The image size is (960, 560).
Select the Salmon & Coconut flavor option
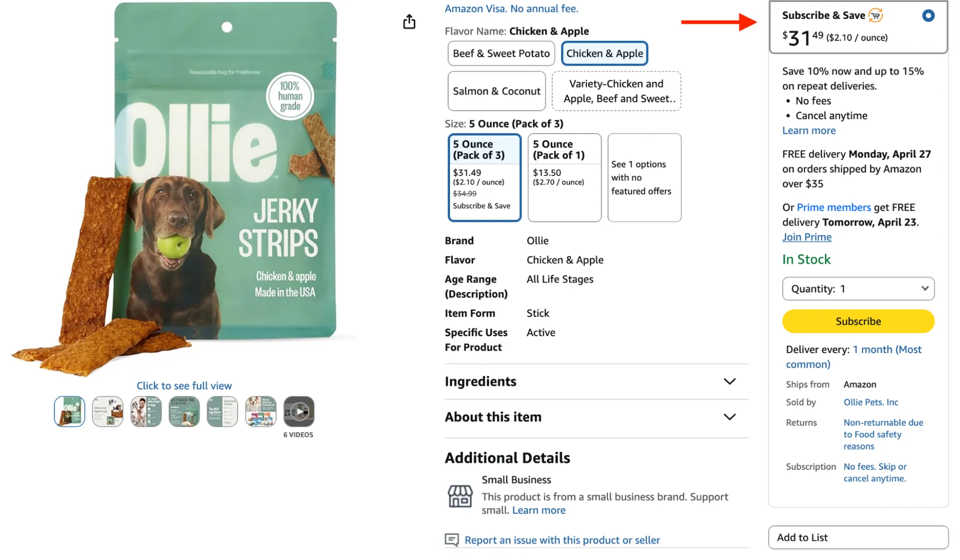(x=497, y=91)
